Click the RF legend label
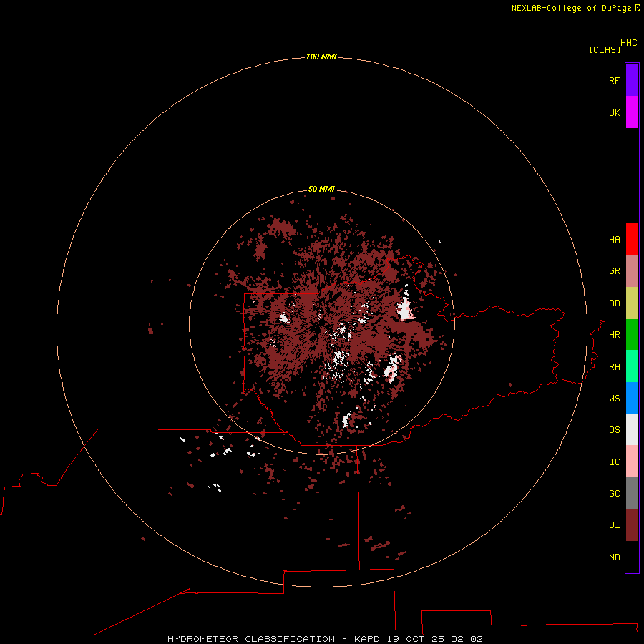644x644 pixels. (614, 80)
